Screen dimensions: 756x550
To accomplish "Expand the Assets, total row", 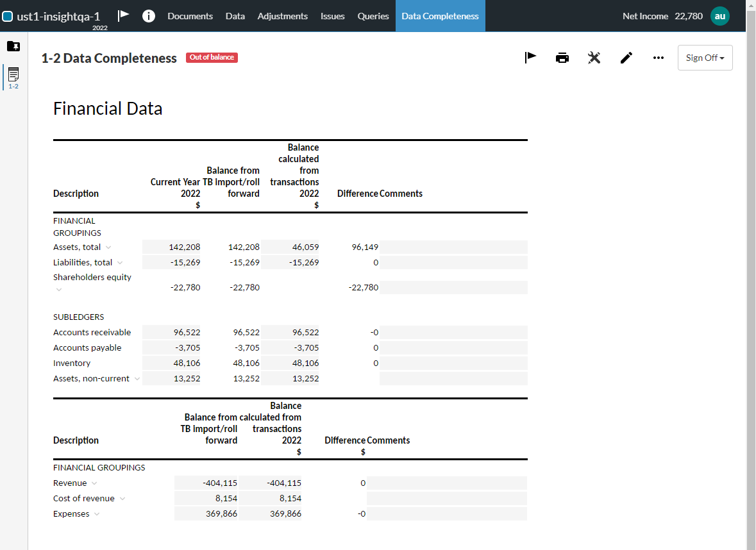I will click(108, 247).
